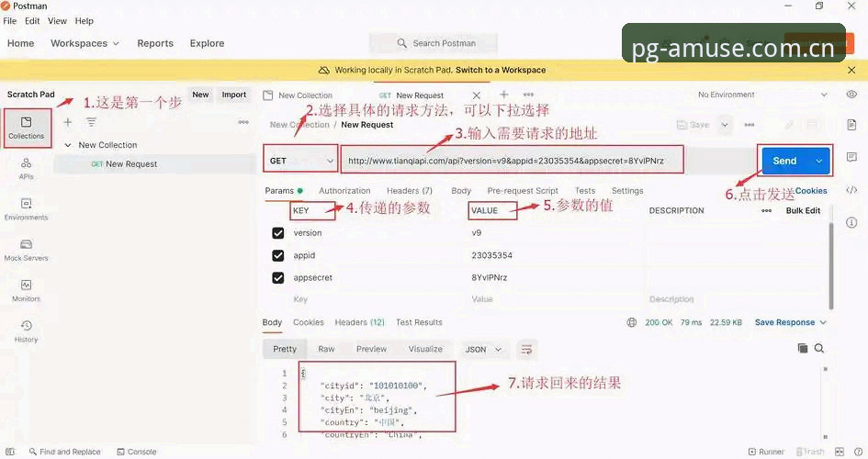868x459 pixels.
Task: Open the comments icon in right sidebar
Action: [851, 158]
